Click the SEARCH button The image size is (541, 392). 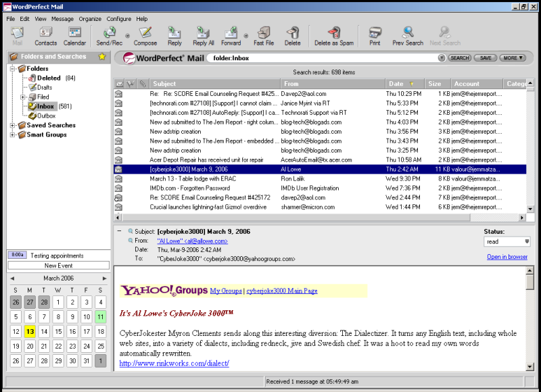click(x=460, y=58)
